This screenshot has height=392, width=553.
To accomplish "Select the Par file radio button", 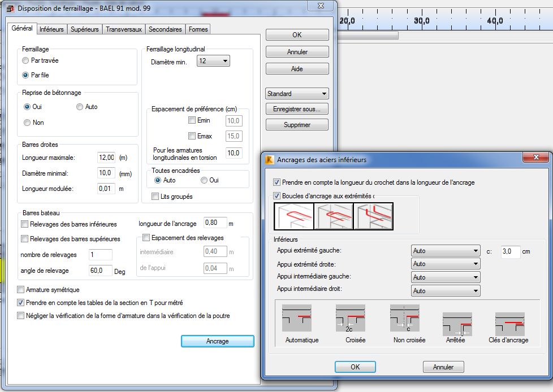I will point(25,75).
